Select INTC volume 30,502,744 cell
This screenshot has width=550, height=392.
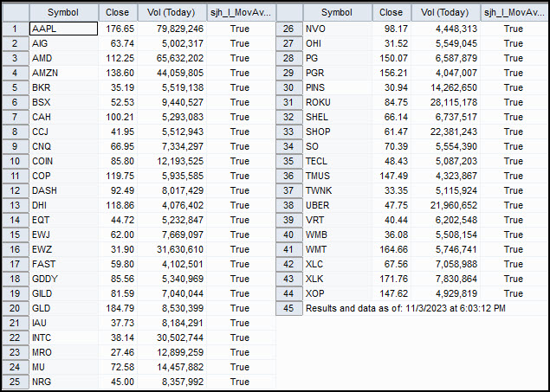coord(171,337)
